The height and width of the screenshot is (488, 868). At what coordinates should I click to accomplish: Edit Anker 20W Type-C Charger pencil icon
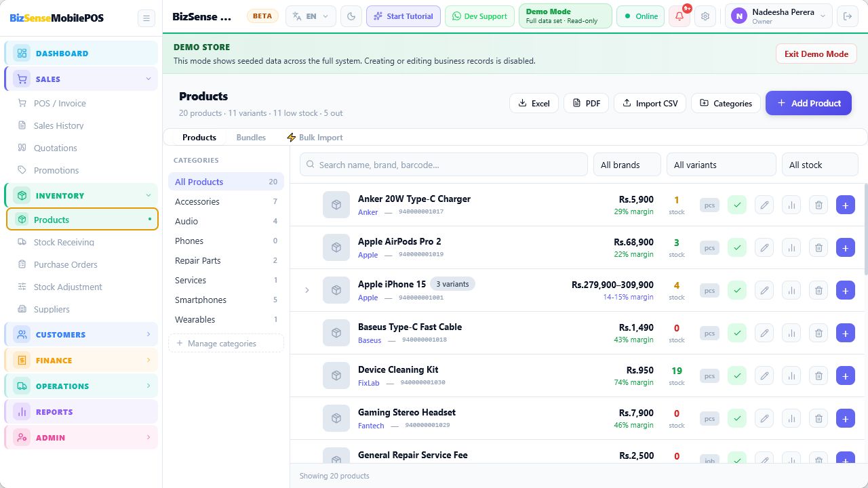[764, 205]
